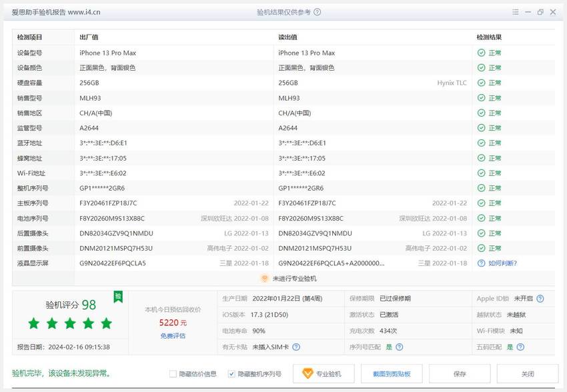Click the green check icon for 整机序列号

click(482, 188)
